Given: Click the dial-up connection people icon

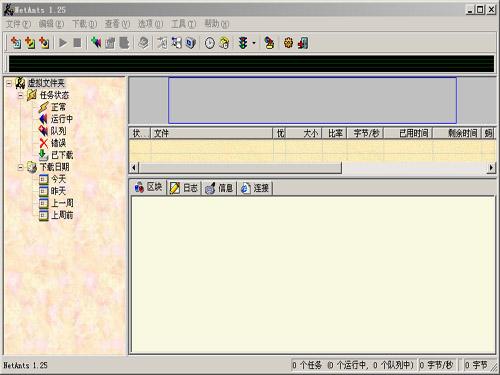Looking at the screenshot, I should (x=269, y=43).
